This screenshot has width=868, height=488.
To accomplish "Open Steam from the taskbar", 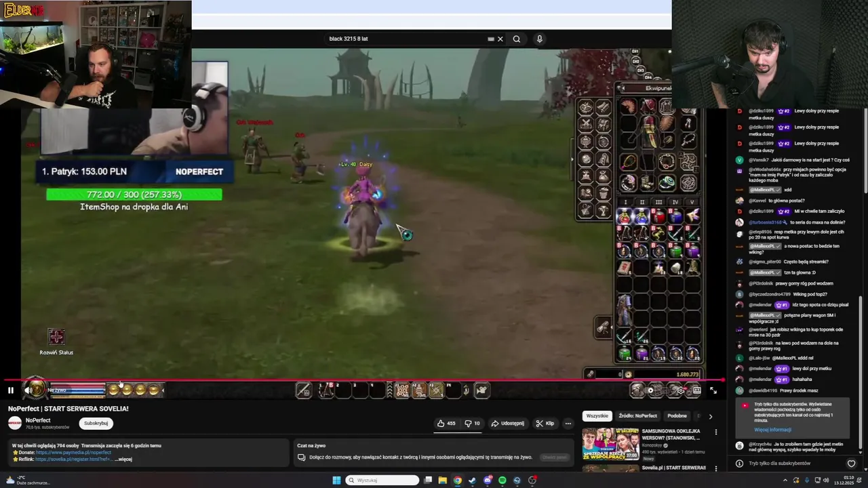I will coord(473,480).
